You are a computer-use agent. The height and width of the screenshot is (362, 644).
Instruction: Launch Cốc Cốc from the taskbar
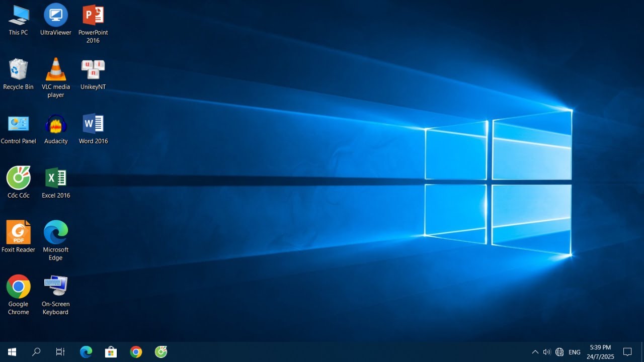(x=161, y=352)
